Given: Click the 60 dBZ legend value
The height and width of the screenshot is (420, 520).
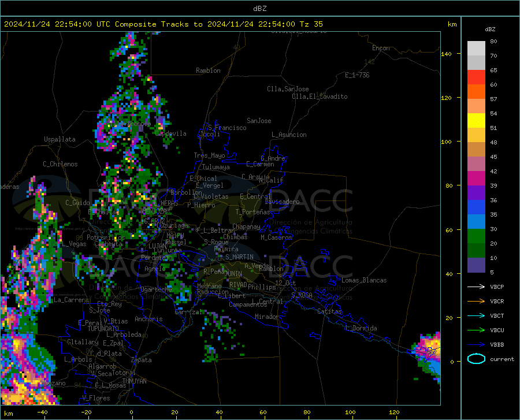Looking at the screenshot, I should tap(493, 84).
